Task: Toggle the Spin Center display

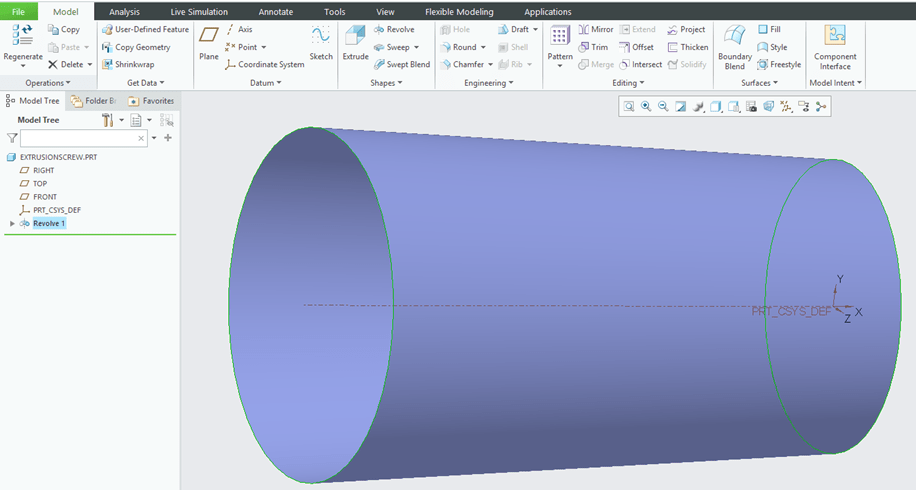Action: tap(821, 106)
